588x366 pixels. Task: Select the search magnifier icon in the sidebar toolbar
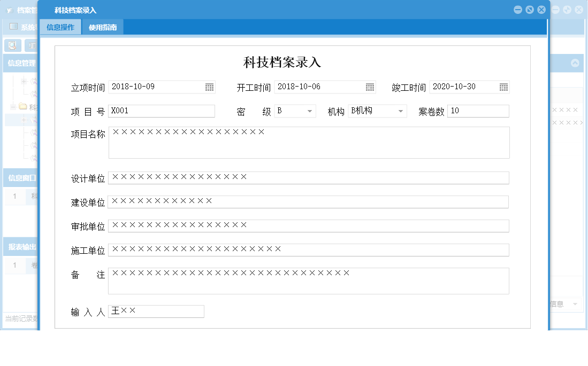(x=12, y=45)
